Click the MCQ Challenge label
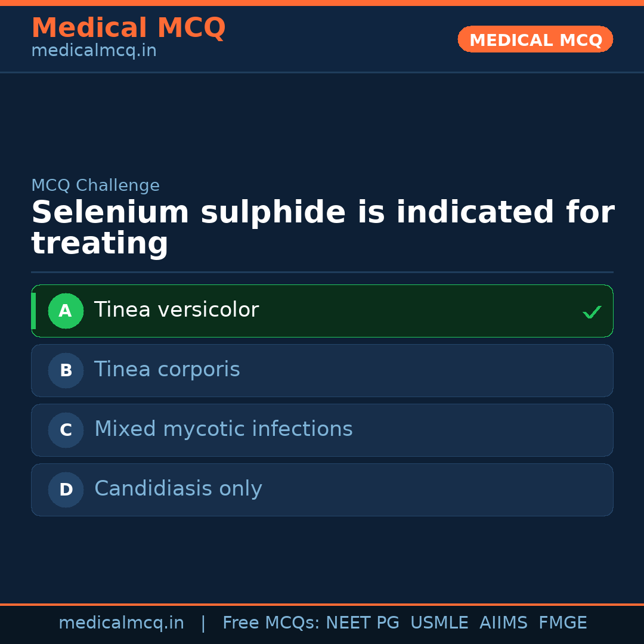Screen dimensions: 644x644 (x=95, y=185)
